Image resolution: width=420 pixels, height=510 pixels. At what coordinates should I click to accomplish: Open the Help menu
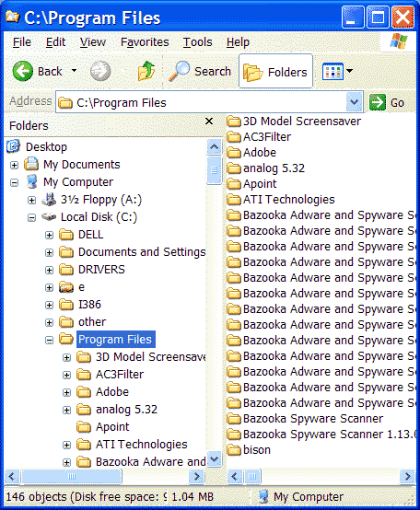click(238, 42)
